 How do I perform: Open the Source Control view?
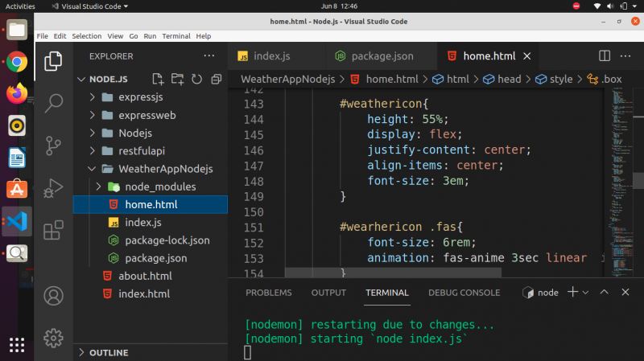pos(53,146)
